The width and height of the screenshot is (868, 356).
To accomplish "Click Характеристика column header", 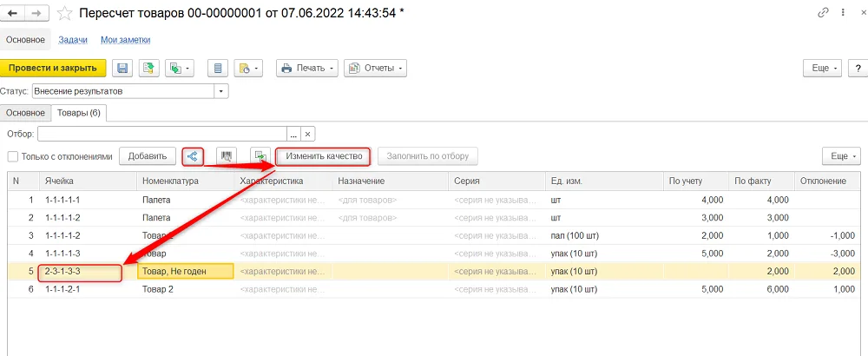I will [284, 181].
